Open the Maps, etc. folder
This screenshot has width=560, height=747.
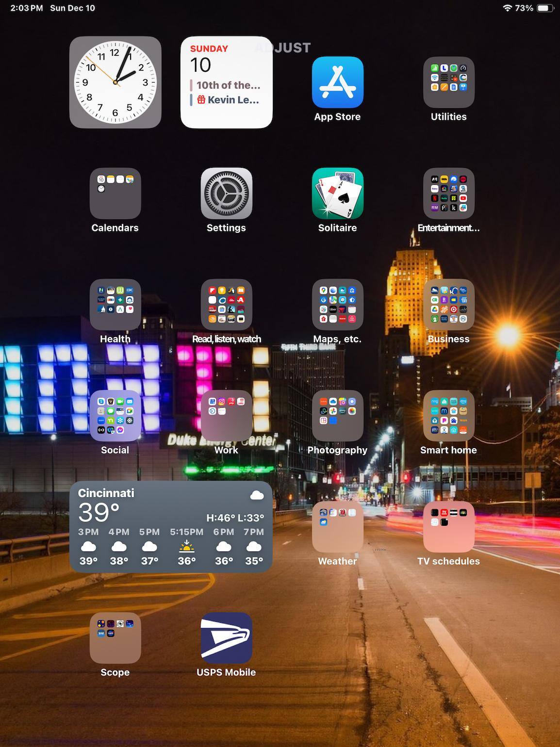pyautogui.click(x=337, y=305)
